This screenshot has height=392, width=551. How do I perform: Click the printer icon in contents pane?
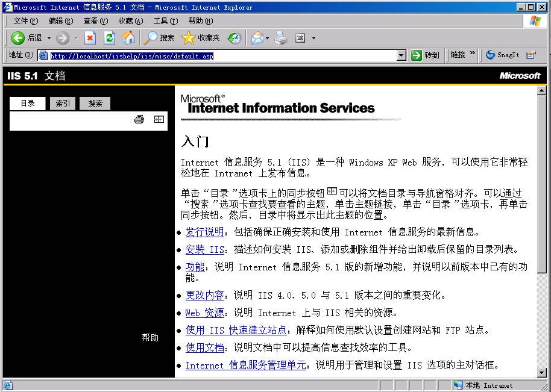click(x=139, y=119)
